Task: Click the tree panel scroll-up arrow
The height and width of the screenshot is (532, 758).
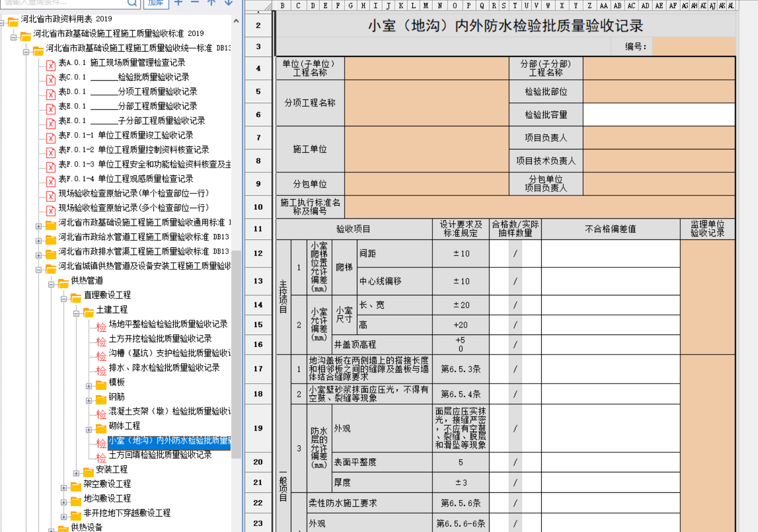Action: pyautogui.click(x=236, y=21)
